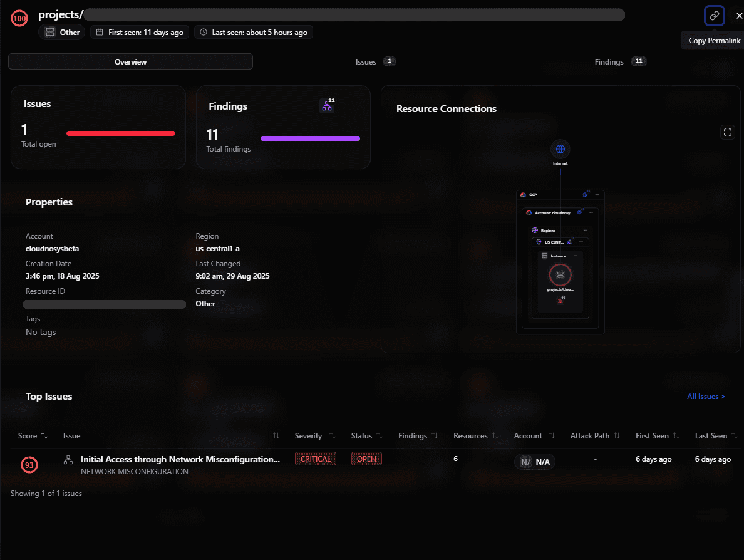Click attack path icon beside Initial Access issue
This screenshot has width=744, height=560.
68,460
